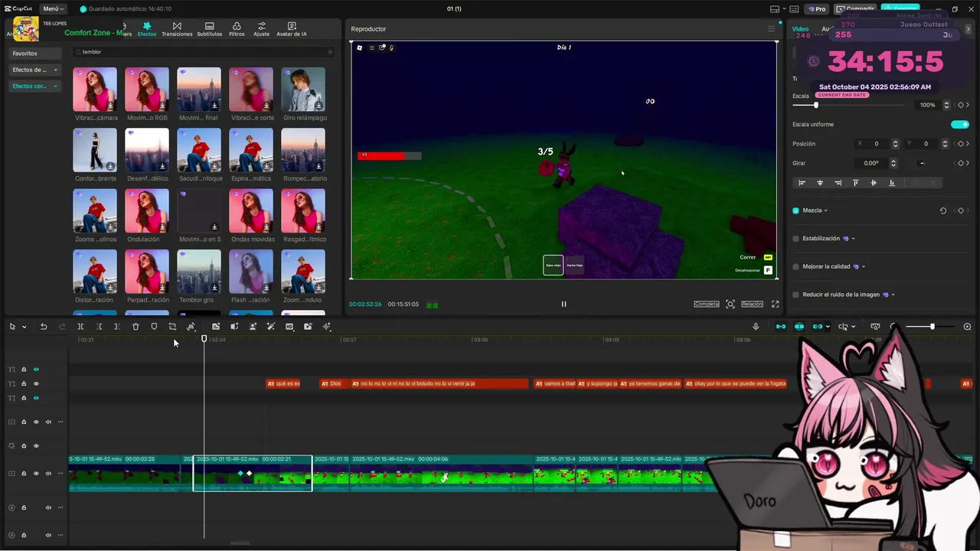Expand the Mezcla section arrow
Image resolution: width=980 pixels, height=551 pixels.
(x=825, y=210)
